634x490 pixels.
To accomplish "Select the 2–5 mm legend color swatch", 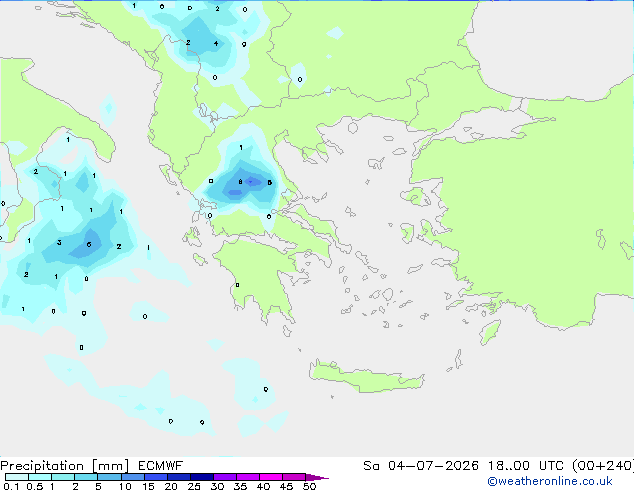I will 86,477.
